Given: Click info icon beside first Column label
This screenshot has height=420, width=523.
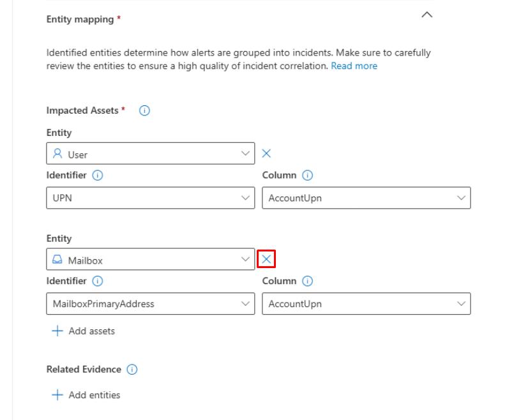Looking at the screenshot, I should click(308, 175).
